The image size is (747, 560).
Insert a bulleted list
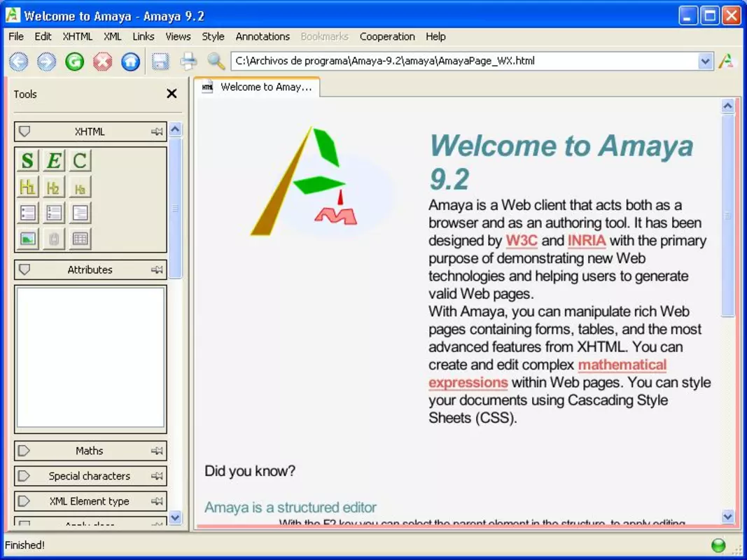[x=27, y=213]
